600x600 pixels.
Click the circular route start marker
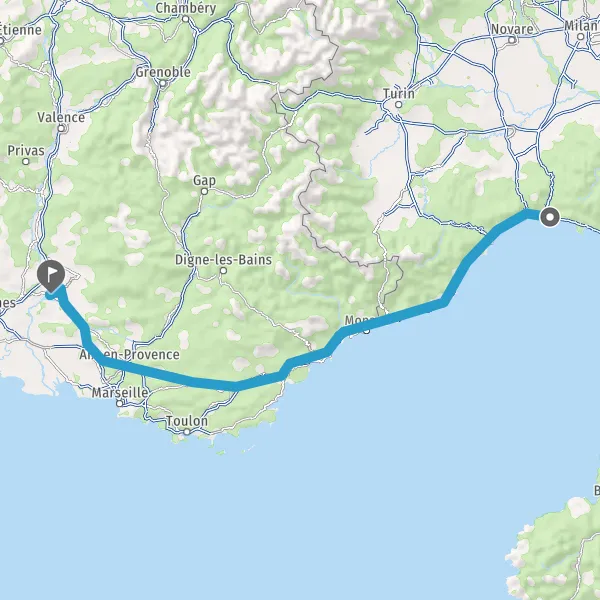tap(550, 217)
